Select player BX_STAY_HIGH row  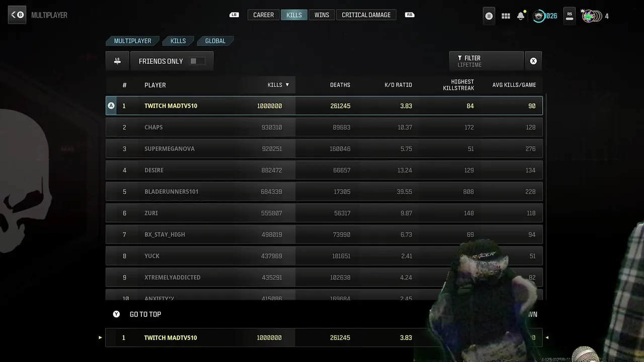point(324,234)
